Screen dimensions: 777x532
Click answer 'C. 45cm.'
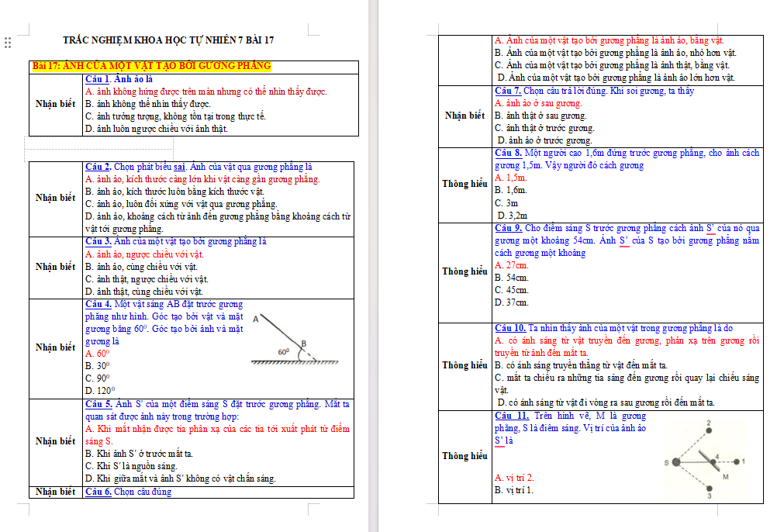tap(512, 290)
